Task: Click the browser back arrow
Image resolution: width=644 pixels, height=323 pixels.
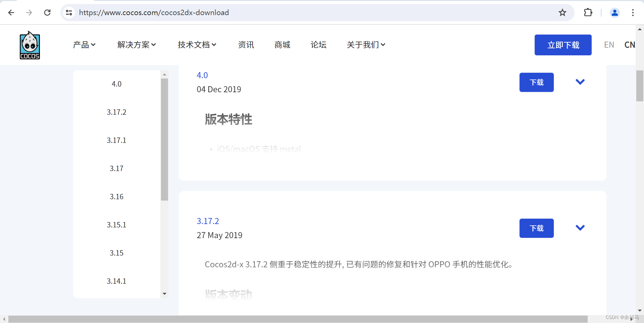Action: pyautogui.click(x=11, y=12)
